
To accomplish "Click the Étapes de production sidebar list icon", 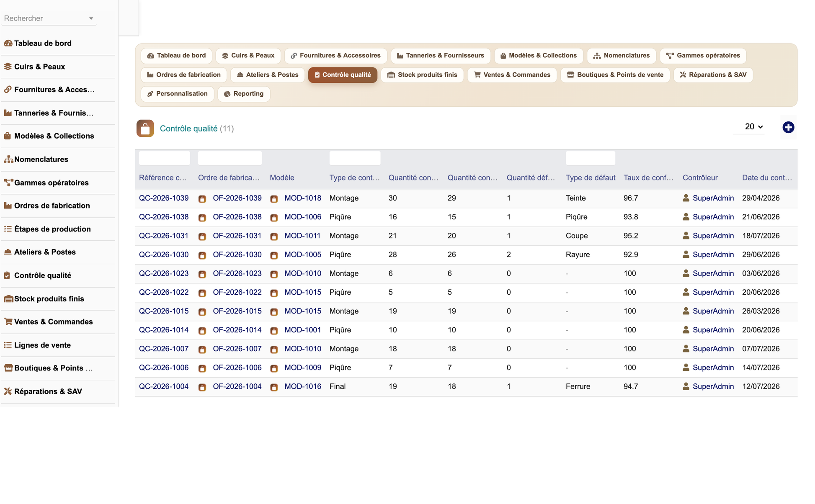I will [8, 229].
